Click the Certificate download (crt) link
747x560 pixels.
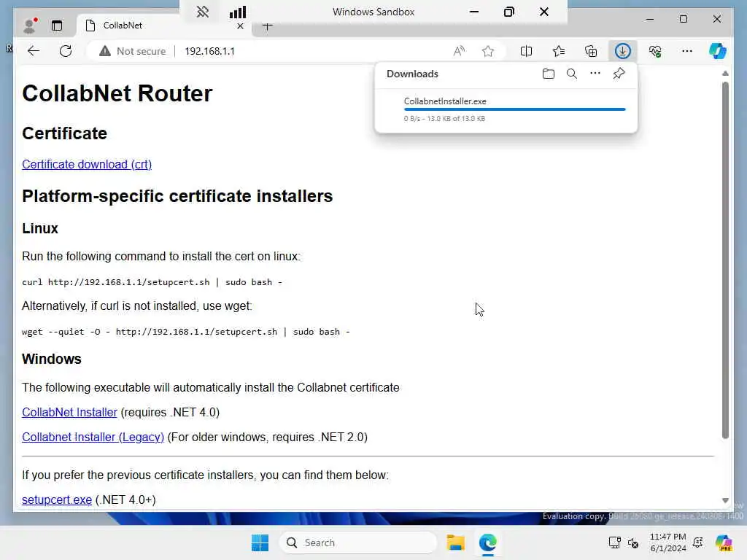point(87,164)
